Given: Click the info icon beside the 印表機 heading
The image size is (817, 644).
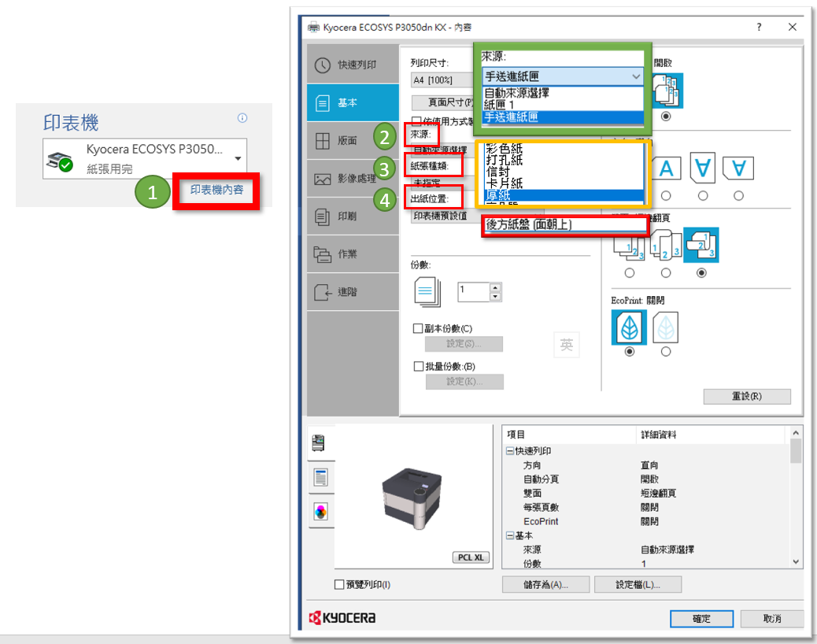Looking at the screenshot, I should [x=242, y=118].
